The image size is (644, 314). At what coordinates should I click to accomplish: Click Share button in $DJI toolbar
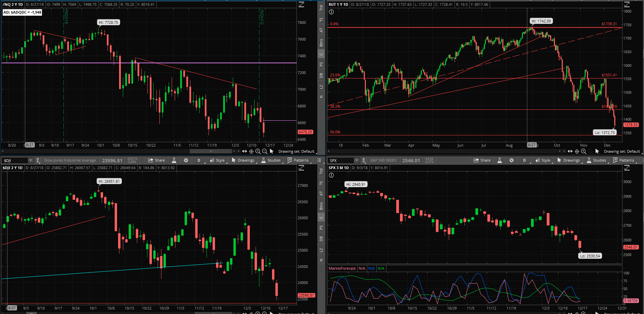point(157,160)
